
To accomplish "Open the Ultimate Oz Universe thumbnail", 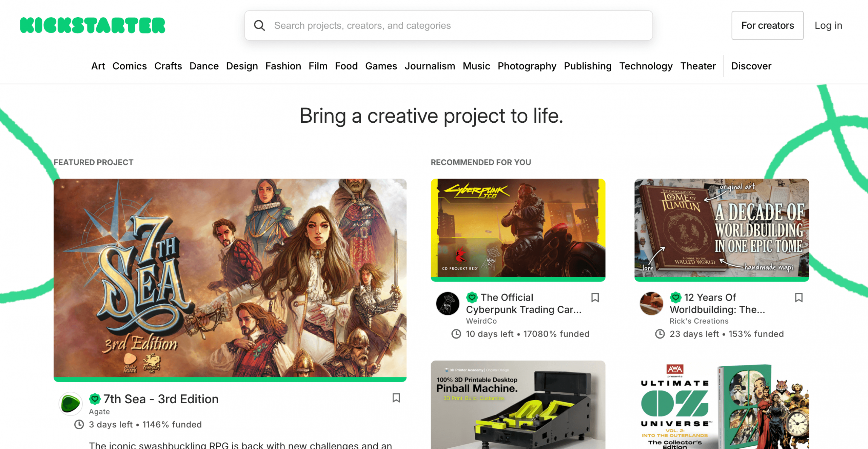I will click(722, 405).
